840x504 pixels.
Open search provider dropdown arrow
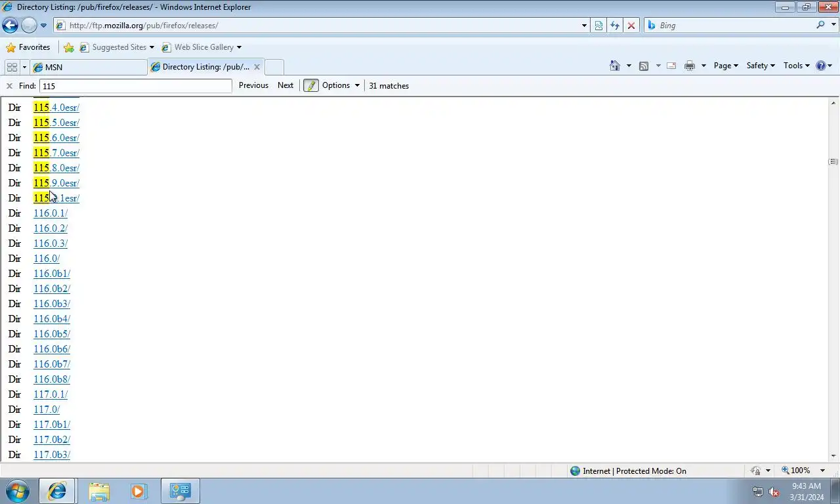(832, 26)
